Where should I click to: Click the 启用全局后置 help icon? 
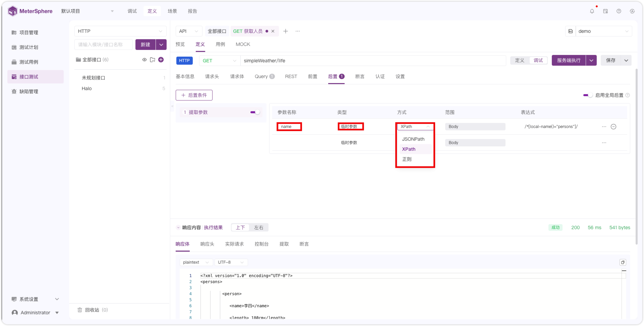coord(628,95)
